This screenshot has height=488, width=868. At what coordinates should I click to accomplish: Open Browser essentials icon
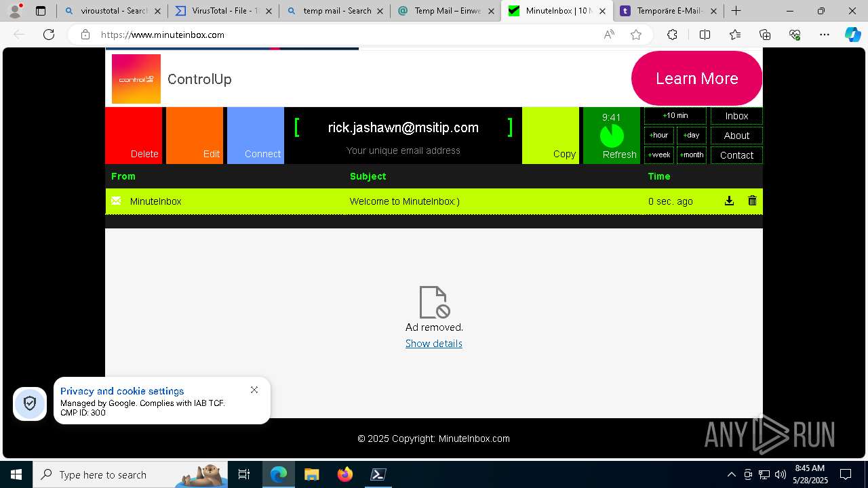point(795,35)
